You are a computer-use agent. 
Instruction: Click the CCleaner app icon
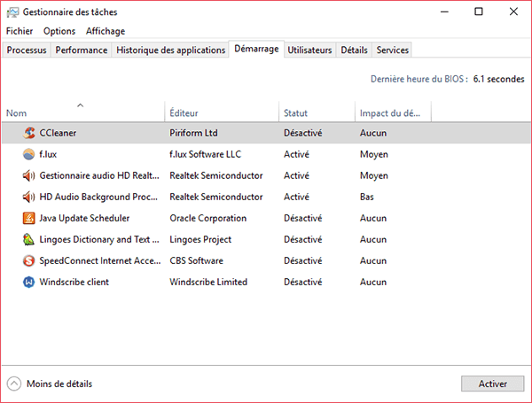click(x=29, y=133)
